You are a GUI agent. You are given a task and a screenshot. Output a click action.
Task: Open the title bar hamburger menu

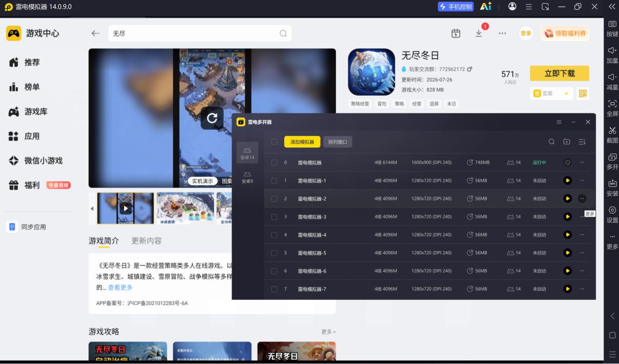click(529, 7)
